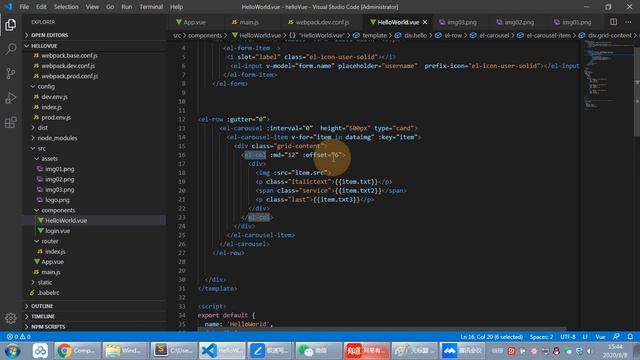Open the Search view in activity bar
This screenshot has width=640, height=360.
tap(11, 49)
